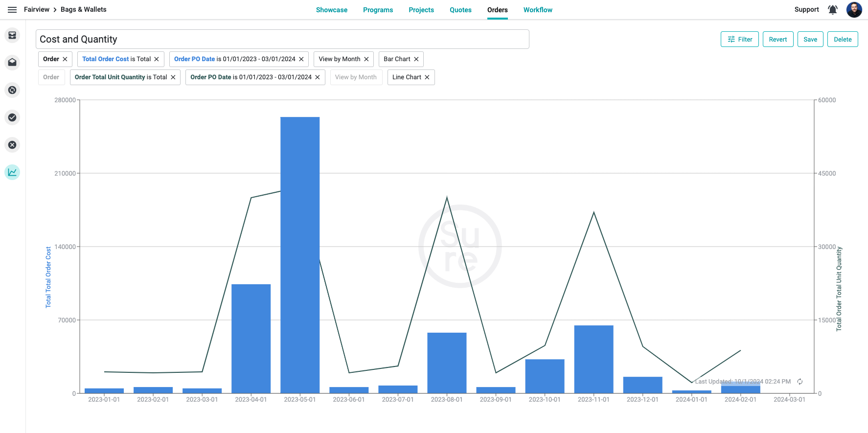This screenshot has width=868, height=433.
Task: Click the open envelope sidebar icon
Action: pyautogui.click(x=12, y=63)
